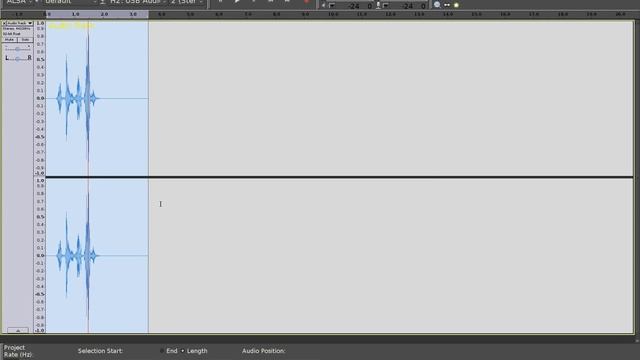Screen dimensions: 640x360
Task: Click the 15.0 mark on the timeline ruler
Action: point(476,14)
